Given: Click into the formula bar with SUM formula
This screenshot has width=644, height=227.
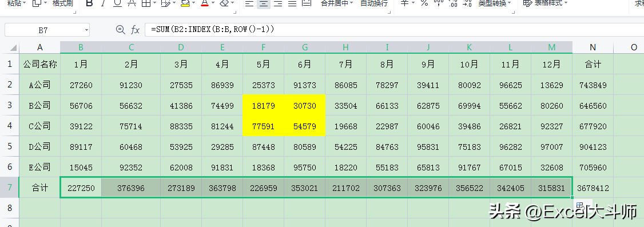Looking at the screenshot, I should (x=394, y=30).
